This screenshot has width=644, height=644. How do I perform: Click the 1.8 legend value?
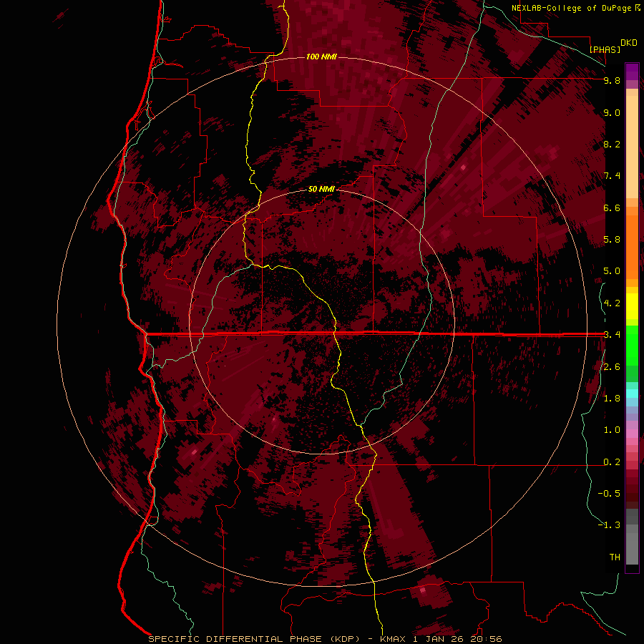(612, 399)
